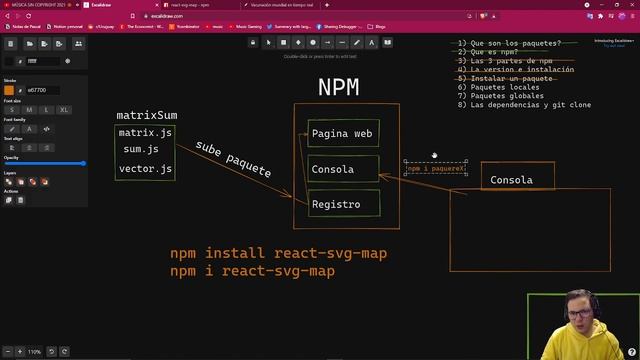The width and height of the screenshot is (640, 360).
Task: Select the Text tool
Action: [x=371, y=42]
